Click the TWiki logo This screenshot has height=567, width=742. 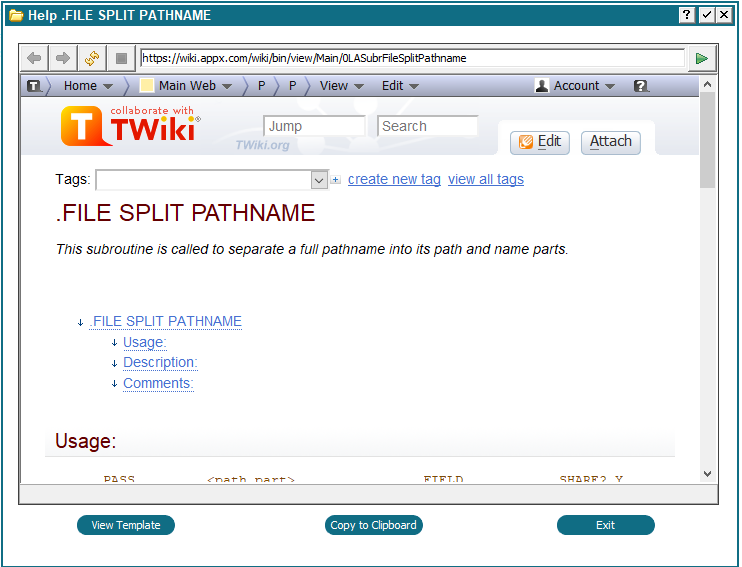[131, 125]
